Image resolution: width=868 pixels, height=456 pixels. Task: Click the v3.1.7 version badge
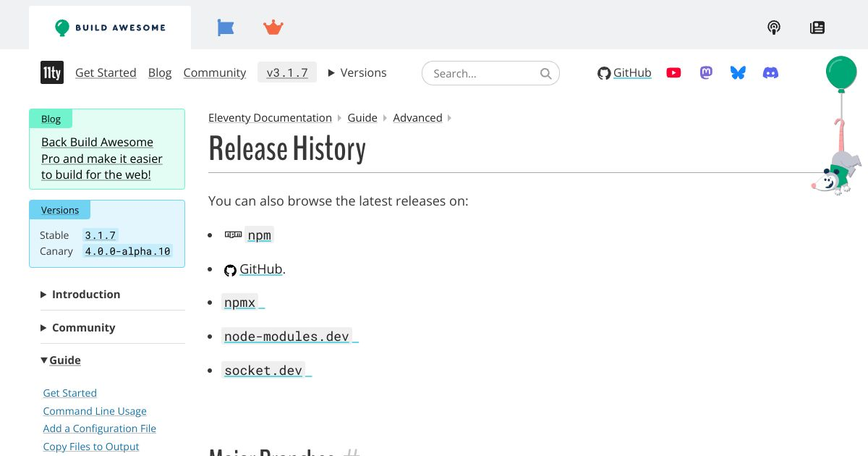(x=287, y=72)
